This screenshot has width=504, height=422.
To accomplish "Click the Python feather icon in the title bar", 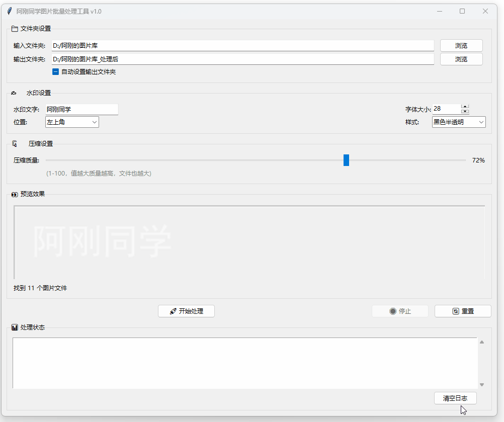I will click(x=9, y=11).
